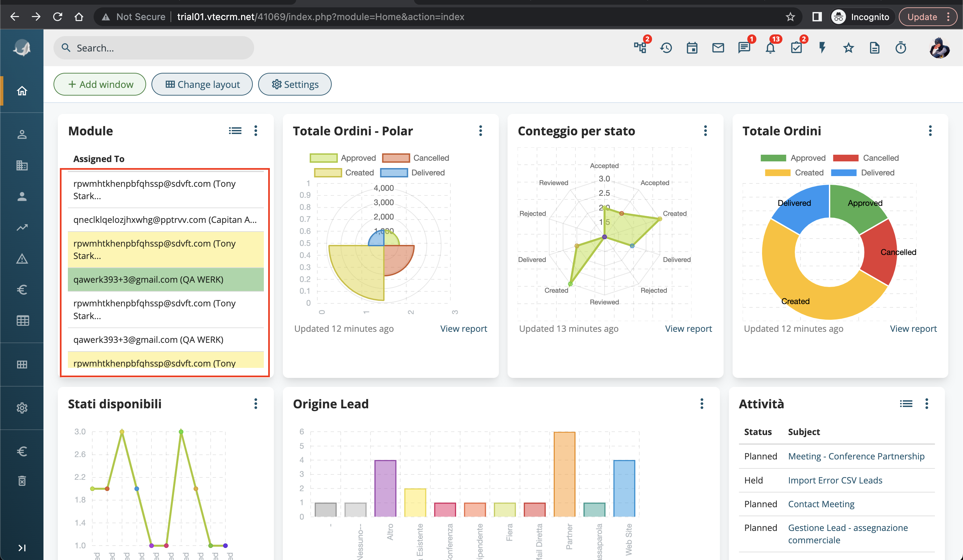Open Totale Ordini widget options menu

pos(930,131)
